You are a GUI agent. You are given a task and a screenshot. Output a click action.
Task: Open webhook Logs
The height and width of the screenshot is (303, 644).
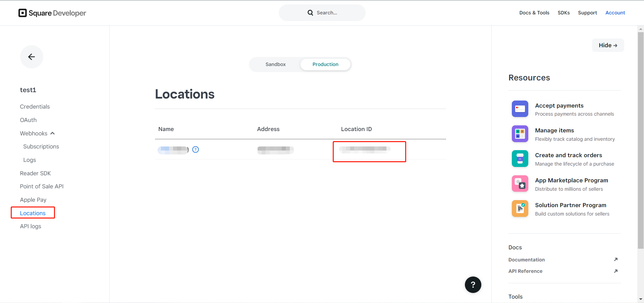coord(30,160)
